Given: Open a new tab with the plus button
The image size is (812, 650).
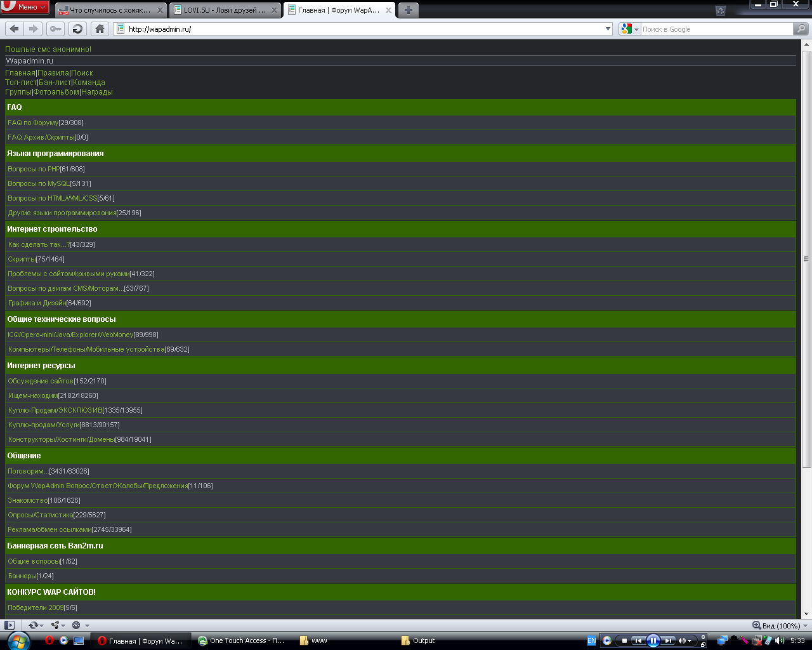Looking at the screenshot, I should coord(409,10).
